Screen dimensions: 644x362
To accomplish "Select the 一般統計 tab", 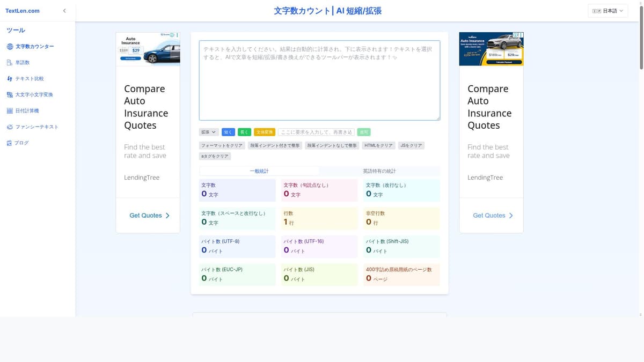I will point(259,171).
